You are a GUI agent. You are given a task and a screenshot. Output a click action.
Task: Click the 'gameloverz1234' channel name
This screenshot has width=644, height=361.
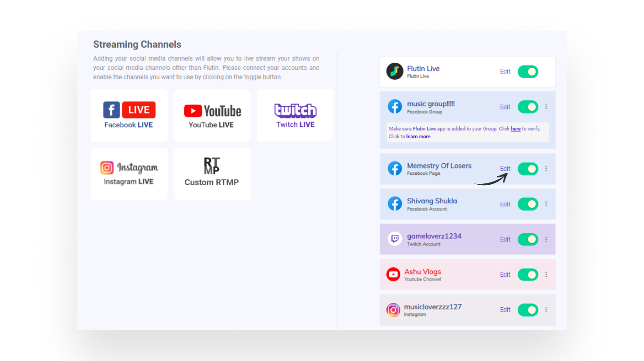click(x=434, y=236)
